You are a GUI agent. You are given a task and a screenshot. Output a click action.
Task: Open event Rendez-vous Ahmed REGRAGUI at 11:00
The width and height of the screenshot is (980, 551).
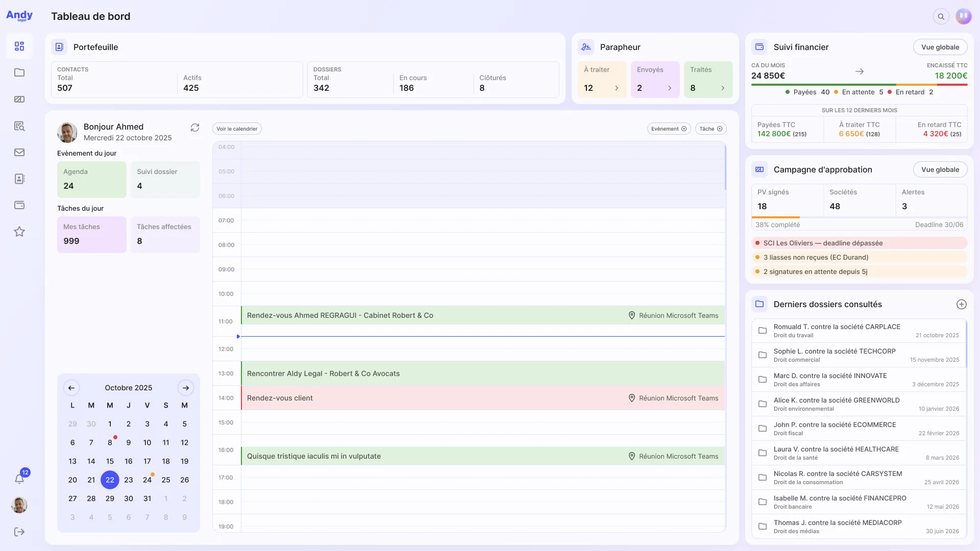point(483,315)
